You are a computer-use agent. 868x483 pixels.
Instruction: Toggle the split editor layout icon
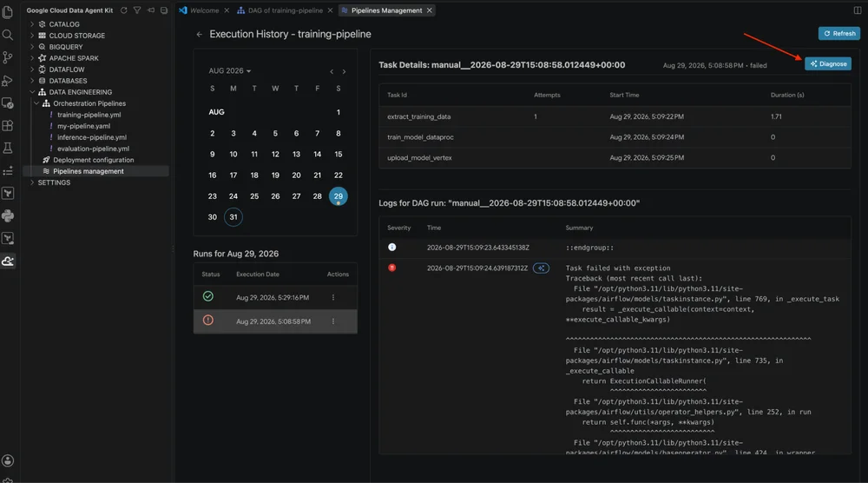click(x=858, y=10)
